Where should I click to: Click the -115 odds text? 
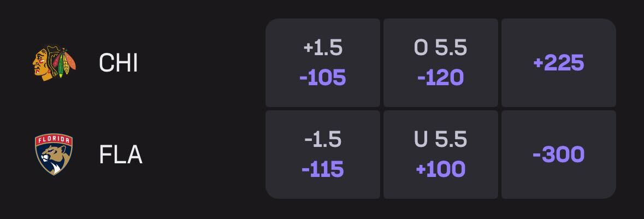[323, 169]
